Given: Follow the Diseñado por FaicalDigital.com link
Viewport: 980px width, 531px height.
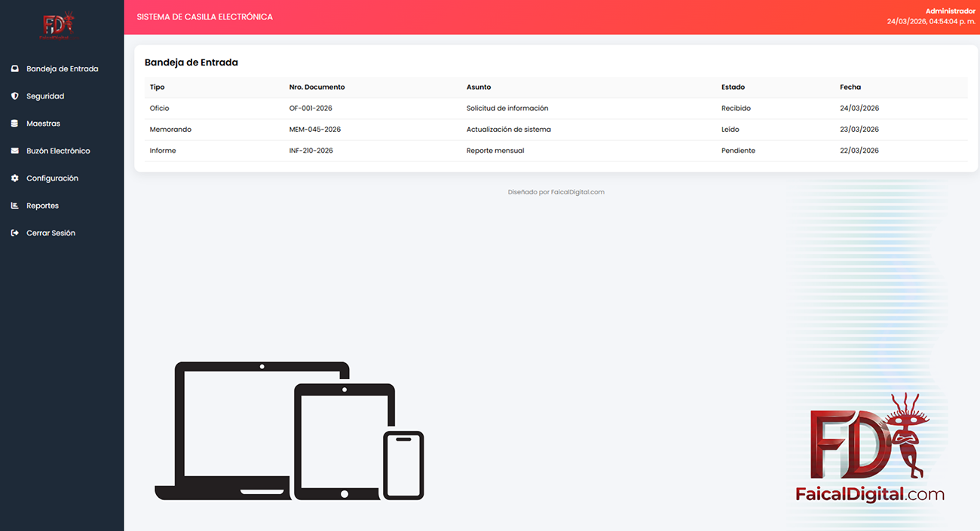Looking at the screenshot, I should tap(556, 192).
